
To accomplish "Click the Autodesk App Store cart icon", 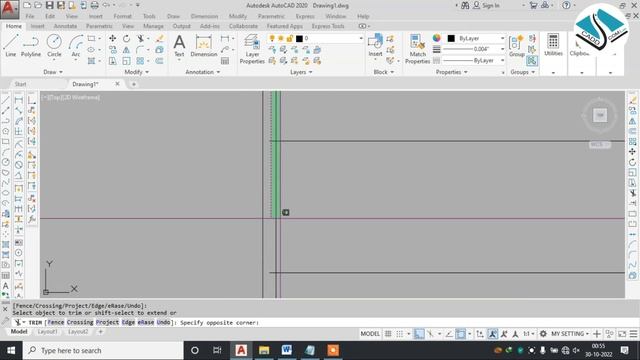I will point(533,5).
